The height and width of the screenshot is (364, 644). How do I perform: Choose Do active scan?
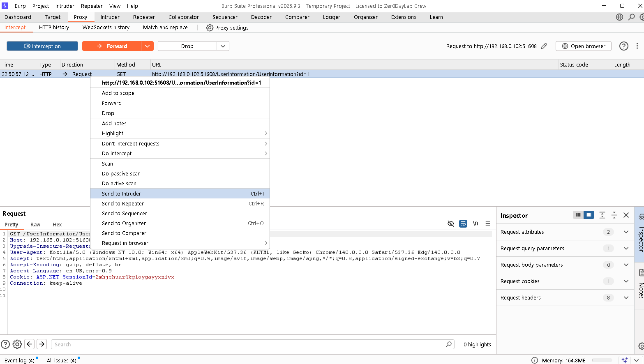[x=180, y=184]
